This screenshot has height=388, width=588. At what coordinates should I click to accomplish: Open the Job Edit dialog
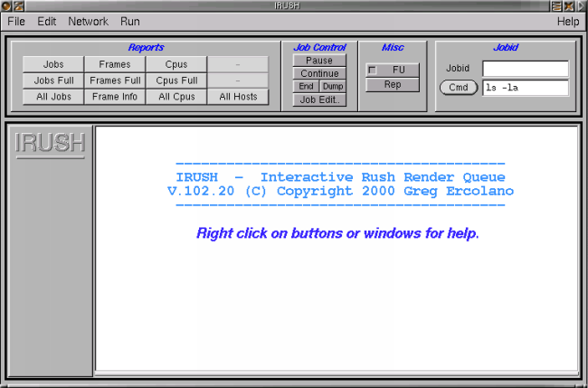(x=319, y=100)
